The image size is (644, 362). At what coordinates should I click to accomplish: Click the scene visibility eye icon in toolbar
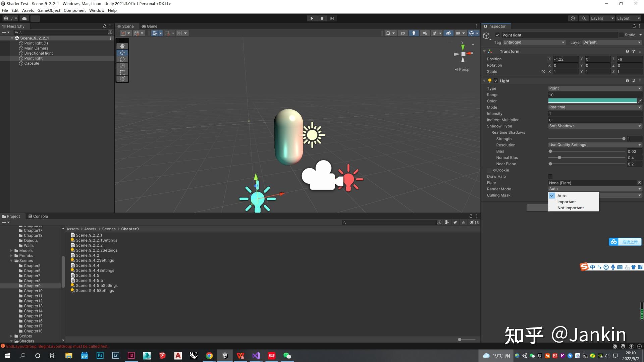(448, 33)
